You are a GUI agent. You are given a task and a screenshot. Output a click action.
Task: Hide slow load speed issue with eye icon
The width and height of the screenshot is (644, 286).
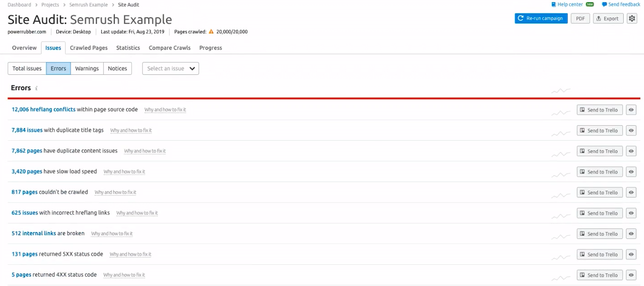(x=631, y=172)
